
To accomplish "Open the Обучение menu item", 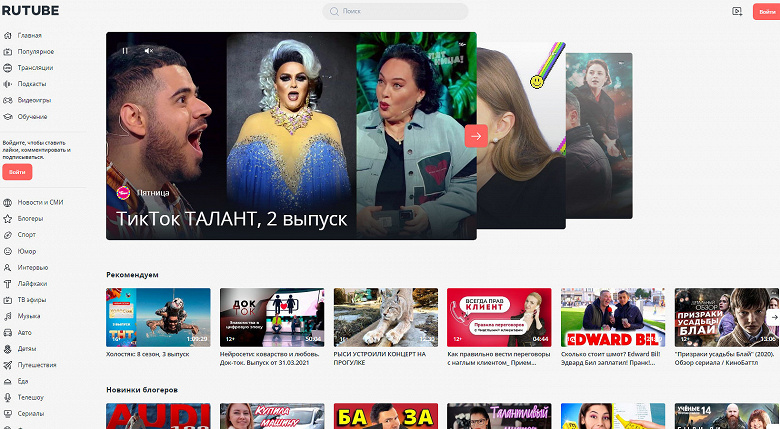I will (32, 116).
